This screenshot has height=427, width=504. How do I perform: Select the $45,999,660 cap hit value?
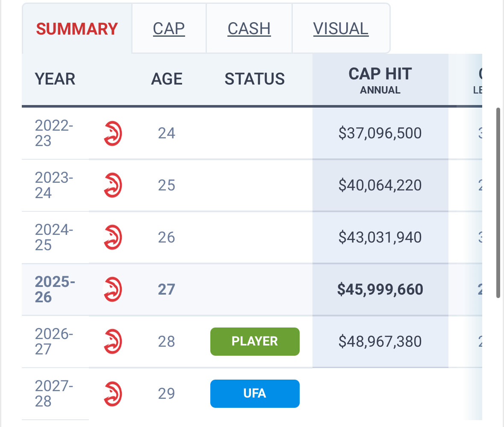tap(380, 290)
